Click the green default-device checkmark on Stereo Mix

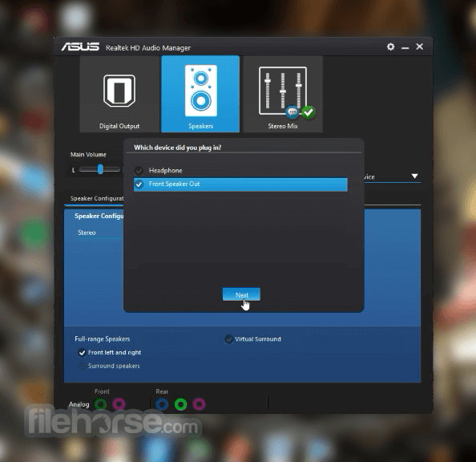(309, 112)
